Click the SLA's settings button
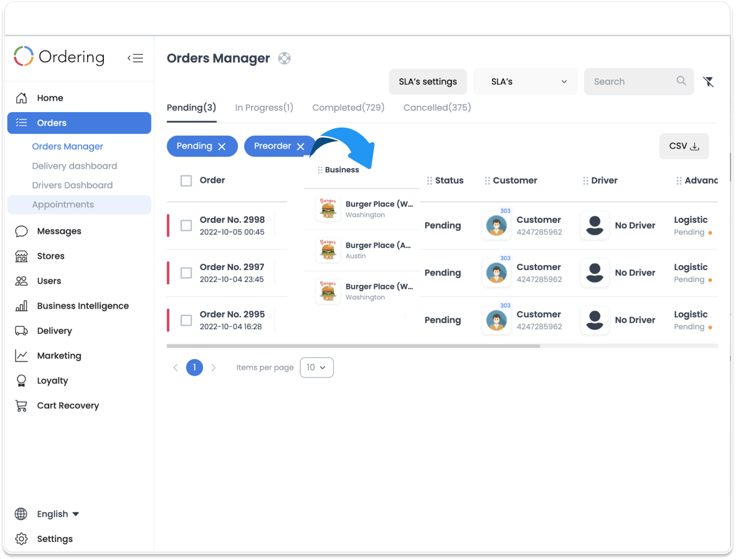Image resolution: width=736 pixels, height=560 pixels. pyautogui.click(x=428, y=82)
